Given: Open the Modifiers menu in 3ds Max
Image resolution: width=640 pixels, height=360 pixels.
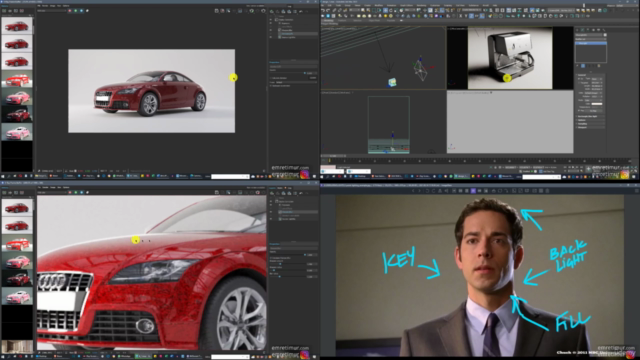Looking at the screenshot, I should click(x=379, y=6).
